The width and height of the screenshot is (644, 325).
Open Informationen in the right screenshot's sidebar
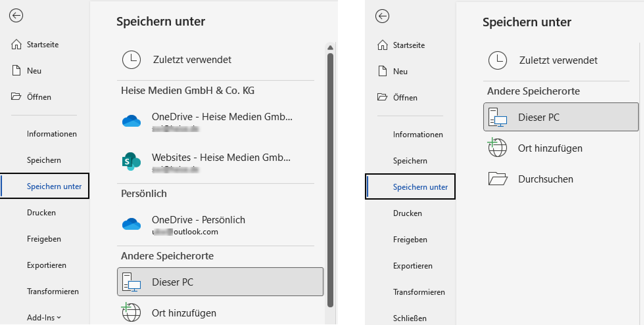(x=418, y=135)
